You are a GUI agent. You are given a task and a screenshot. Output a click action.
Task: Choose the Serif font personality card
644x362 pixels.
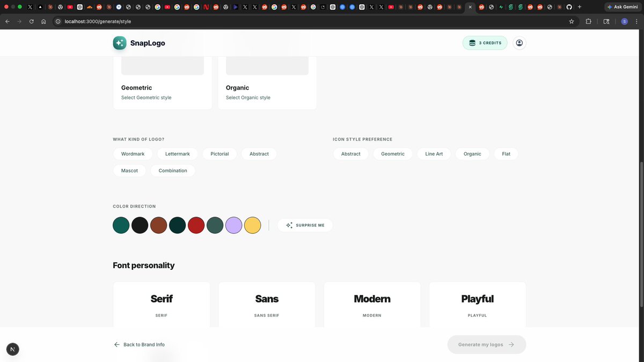[x=162, y=304]
